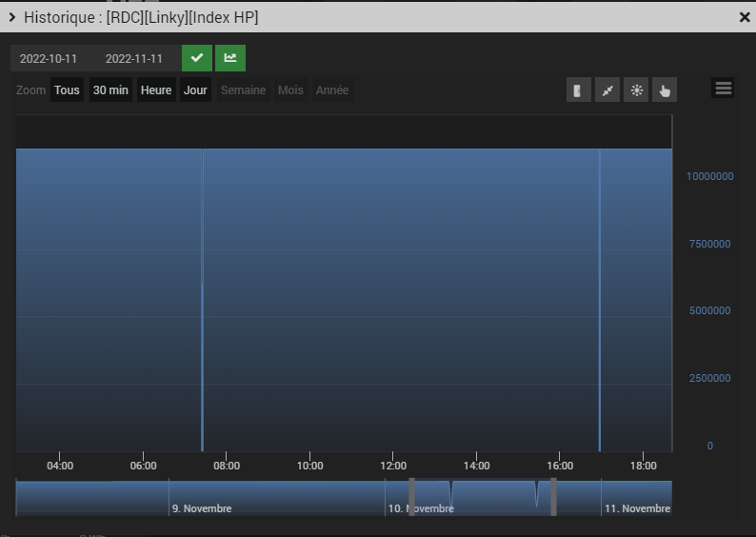Select the Tous zoom range
This screenshot has height=537, width=756.
pos(67,90)
